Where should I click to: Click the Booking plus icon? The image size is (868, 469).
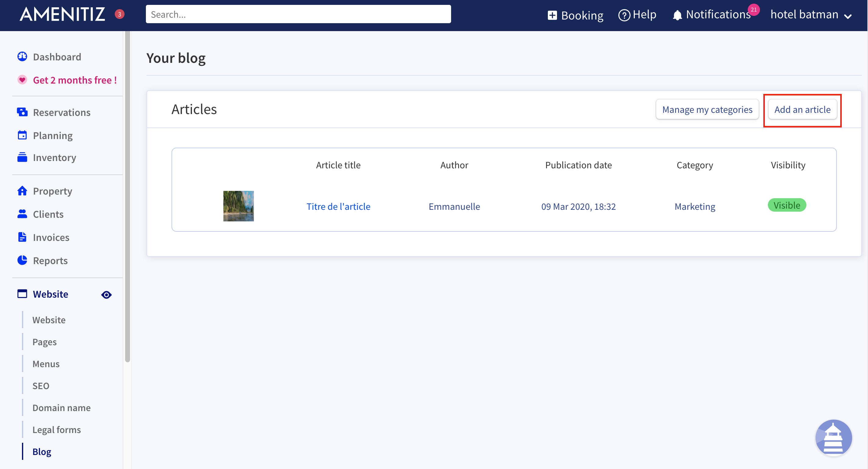tap(552, 15)
